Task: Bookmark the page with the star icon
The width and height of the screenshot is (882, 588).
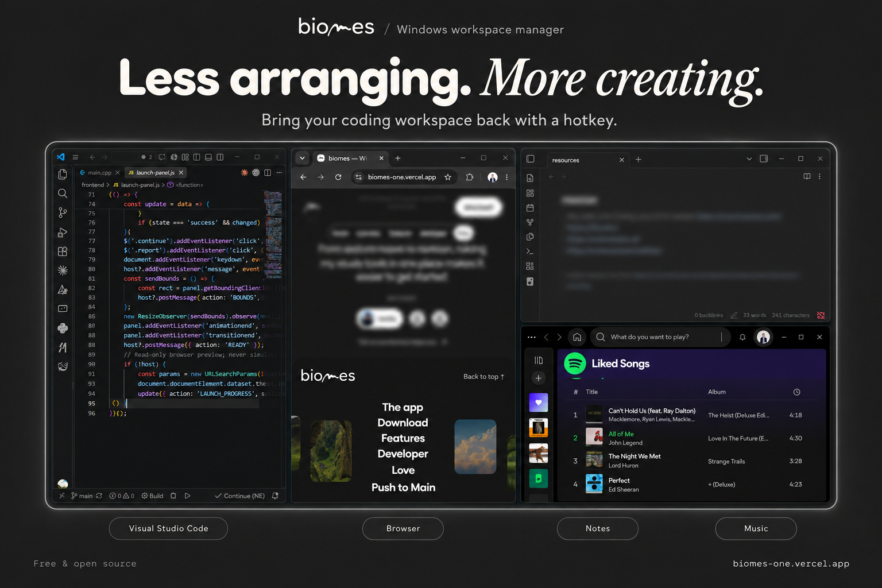Action: tap(448, 177)
